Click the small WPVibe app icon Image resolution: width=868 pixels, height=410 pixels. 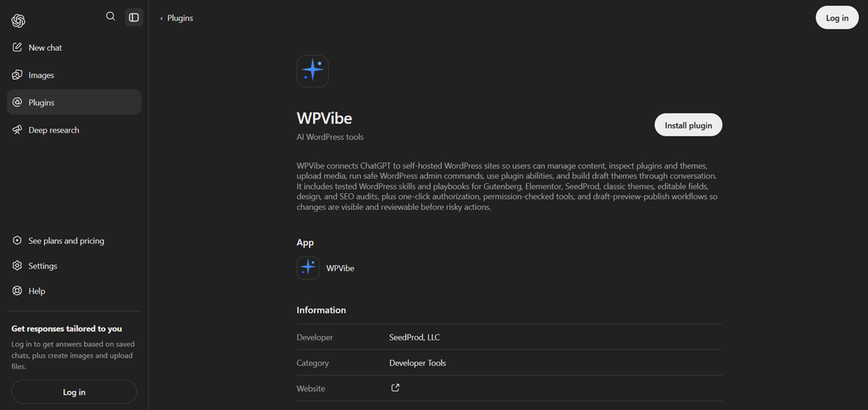[308, 268]
